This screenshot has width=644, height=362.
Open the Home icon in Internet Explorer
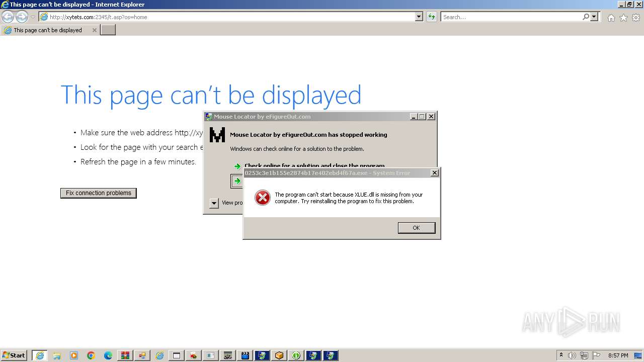click(611, 18)
